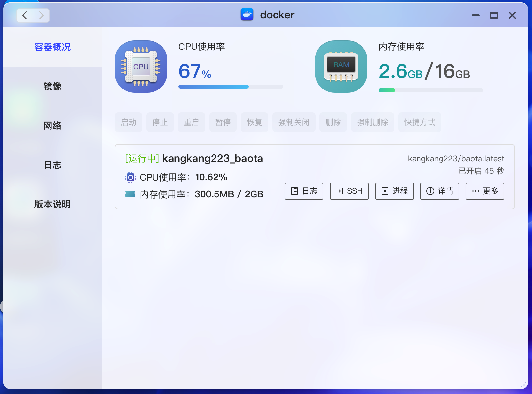Click the CPU usage progress bar

(x=231, y=87)
